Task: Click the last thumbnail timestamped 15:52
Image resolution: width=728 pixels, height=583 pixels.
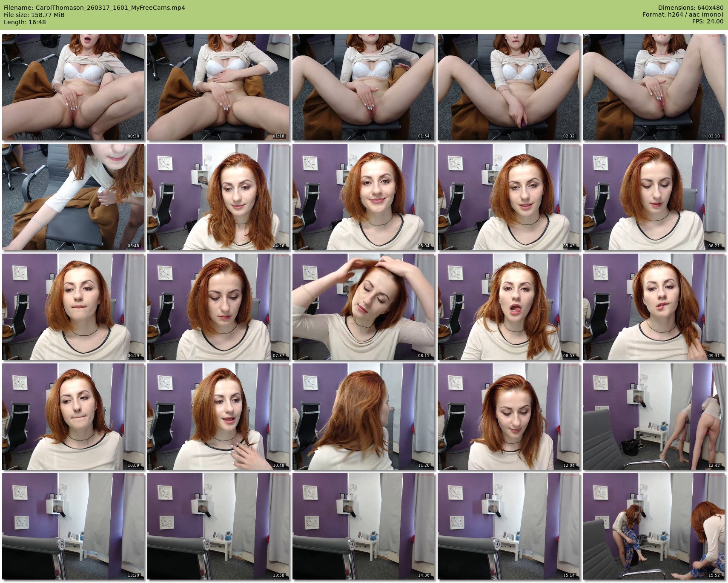Action: pos(654,526)
